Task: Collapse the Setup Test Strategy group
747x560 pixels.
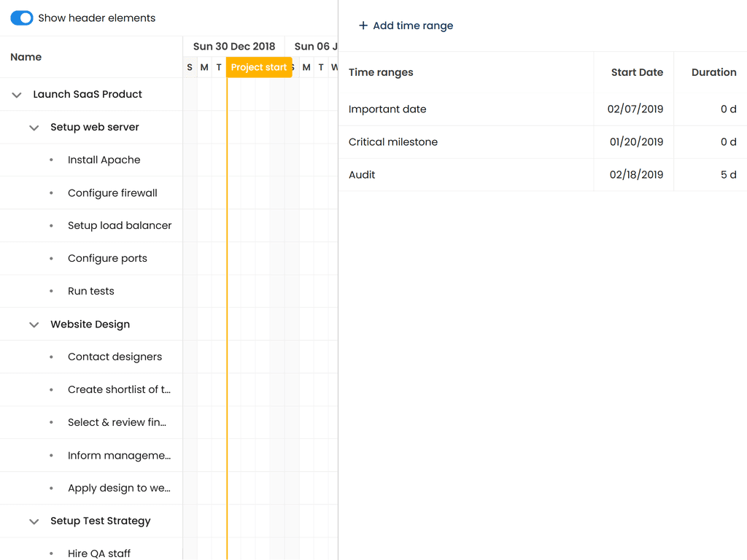Action: pos(34,521)
